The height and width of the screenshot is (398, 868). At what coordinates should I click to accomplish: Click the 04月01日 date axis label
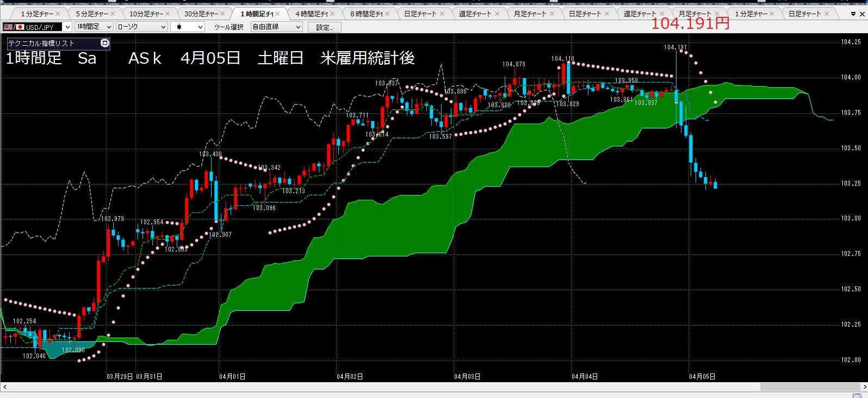click(232, 377)
